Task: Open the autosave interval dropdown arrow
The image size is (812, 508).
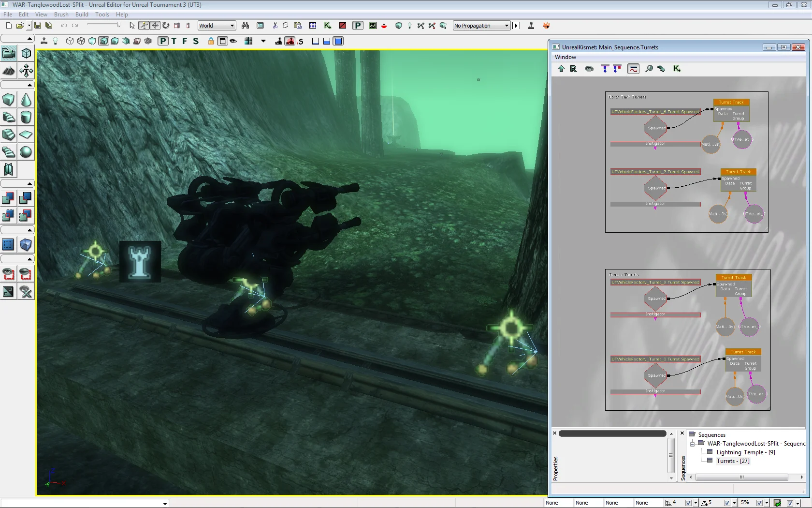Action: coord(797,503)
